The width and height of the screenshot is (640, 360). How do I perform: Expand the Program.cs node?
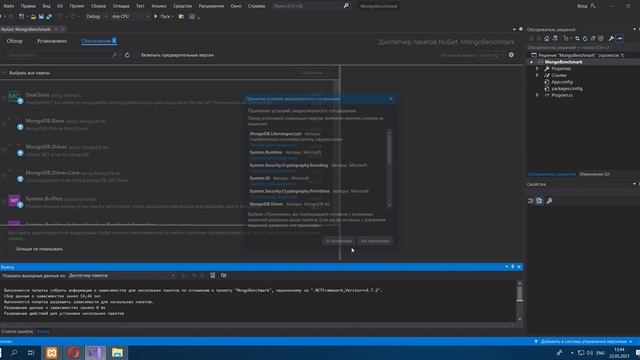pos(537,95)
